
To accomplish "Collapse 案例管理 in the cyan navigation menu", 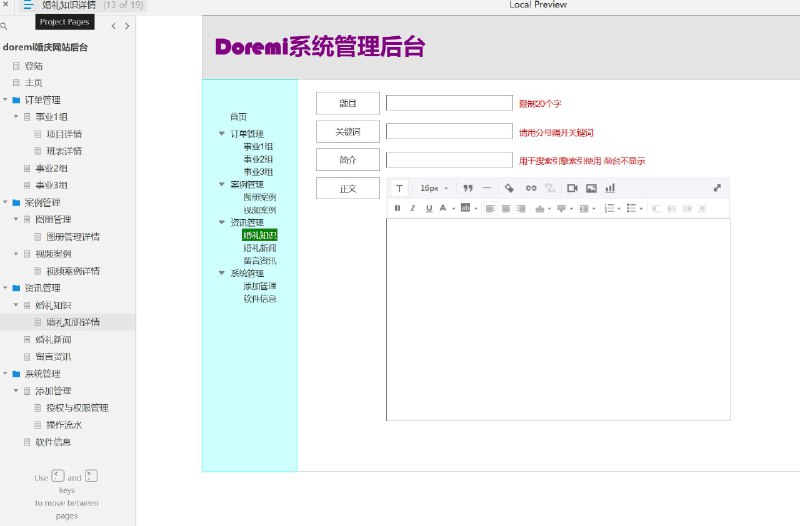I will 221,184.
